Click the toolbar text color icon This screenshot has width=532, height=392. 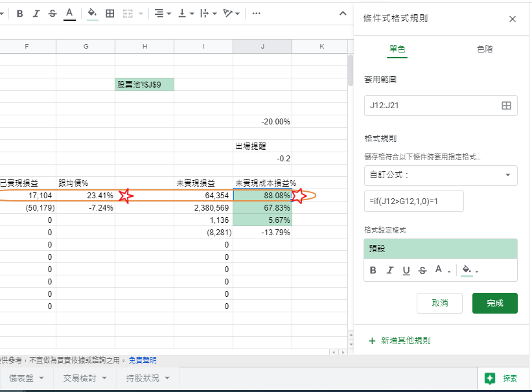point(69,13)
